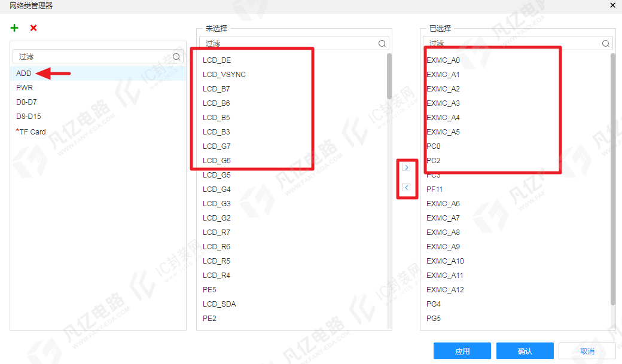Viewport: 622px width, 364px height.
Task: Focus the selected nets filter input
Action: click(518, 43)
